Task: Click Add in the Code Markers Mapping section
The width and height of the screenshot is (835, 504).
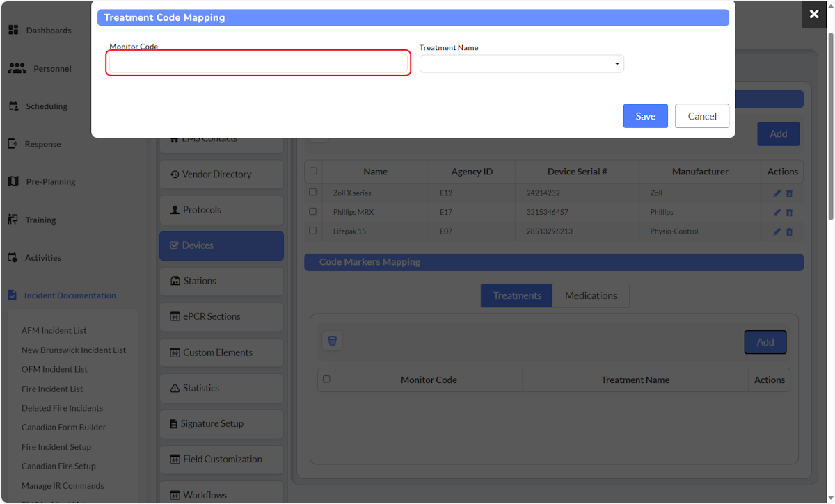Action: coord(765,342)
